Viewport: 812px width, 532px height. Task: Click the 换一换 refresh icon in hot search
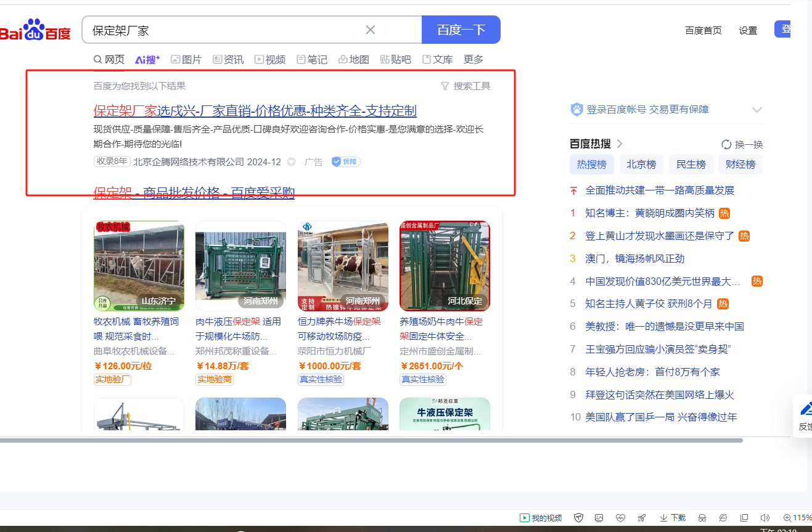[726, 145]
